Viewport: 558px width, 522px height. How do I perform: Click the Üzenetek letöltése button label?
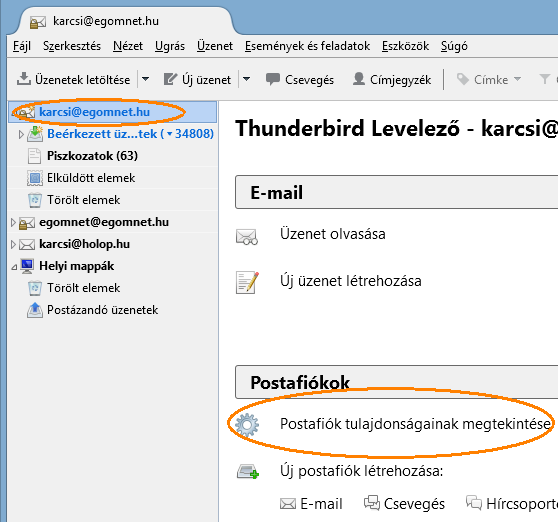tap(83, 79)
